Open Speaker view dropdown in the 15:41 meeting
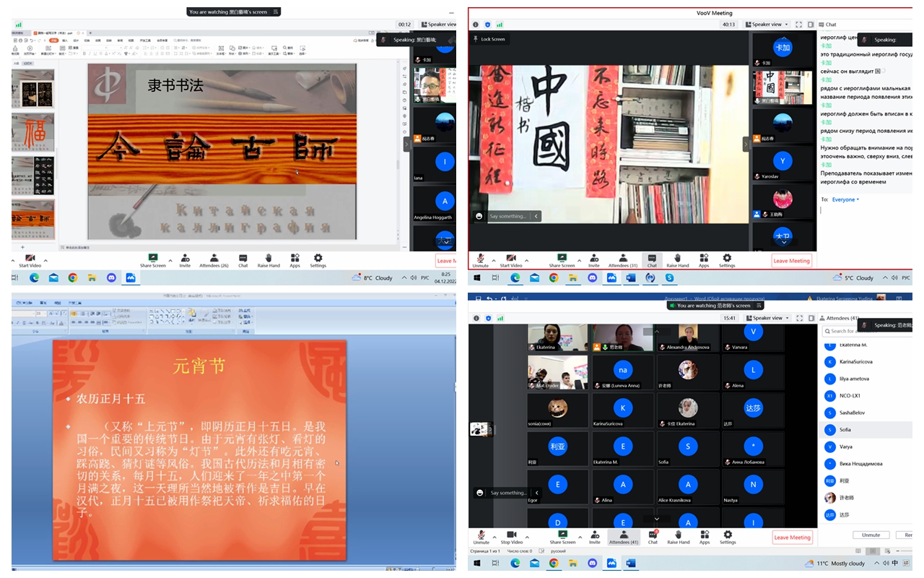This screenshot has height=578, width=924. pyautogui.click(x=769, y=318)
